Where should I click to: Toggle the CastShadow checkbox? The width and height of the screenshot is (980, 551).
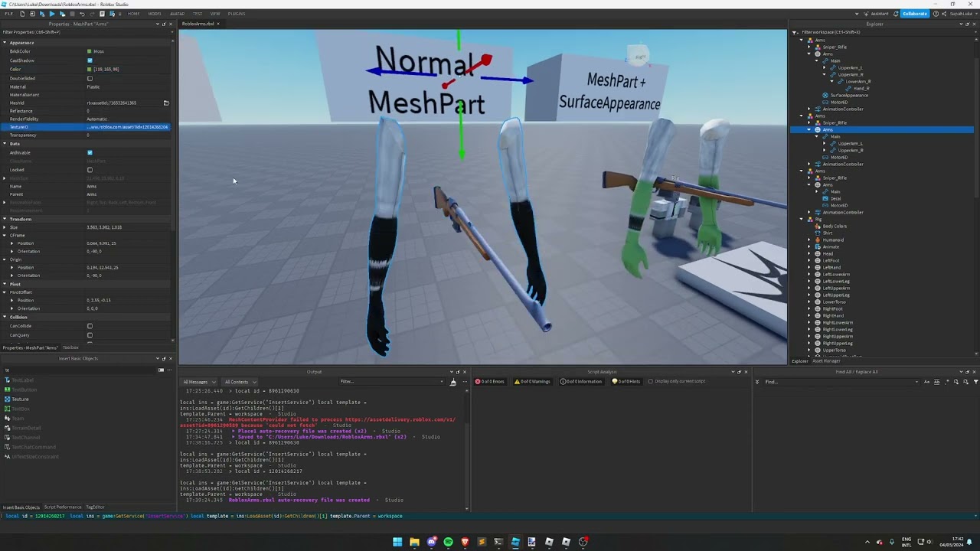click(90, 60)
